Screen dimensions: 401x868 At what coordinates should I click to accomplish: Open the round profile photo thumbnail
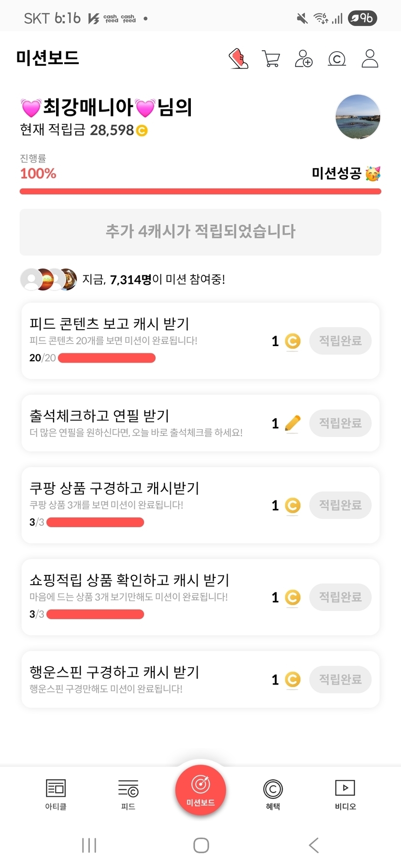[358, 117]
